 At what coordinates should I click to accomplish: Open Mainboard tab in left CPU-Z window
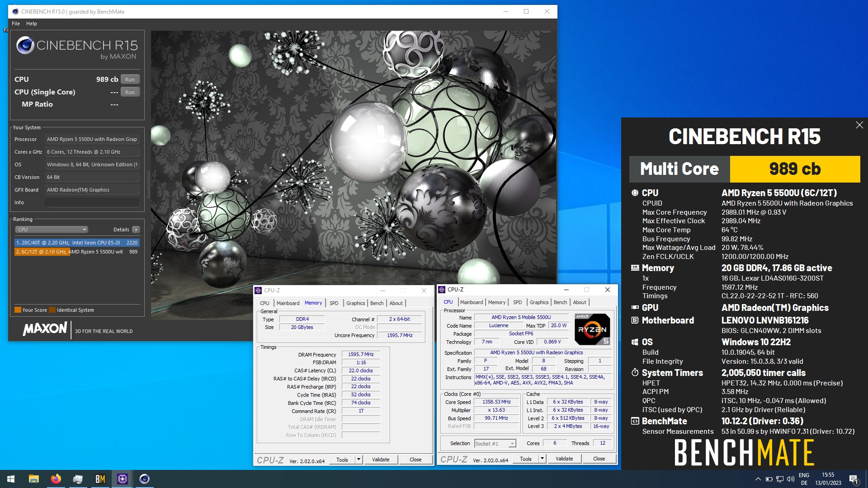[288, 303]
